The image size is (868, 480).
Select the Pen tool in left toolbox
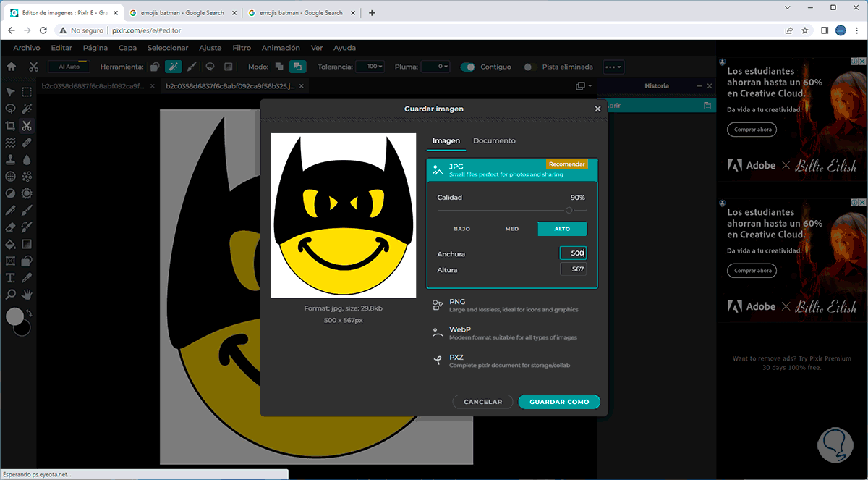coord(10,210)
